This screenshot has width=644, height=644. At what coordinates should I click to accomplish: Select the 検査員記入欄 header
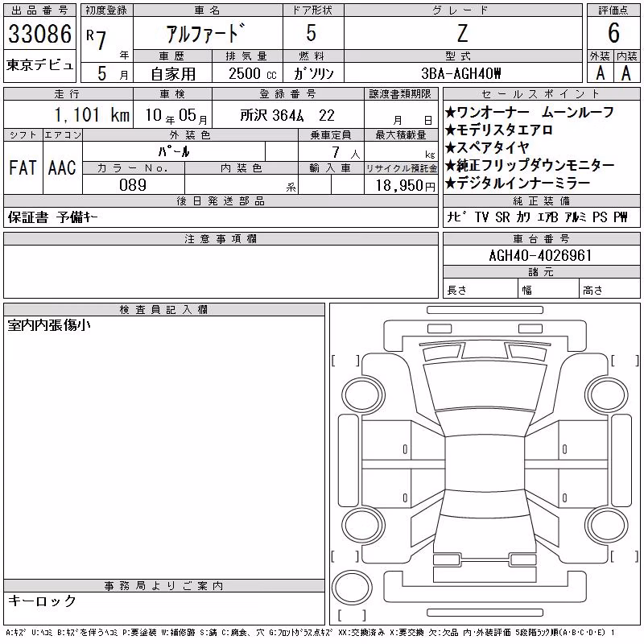[x=164, y=310]
